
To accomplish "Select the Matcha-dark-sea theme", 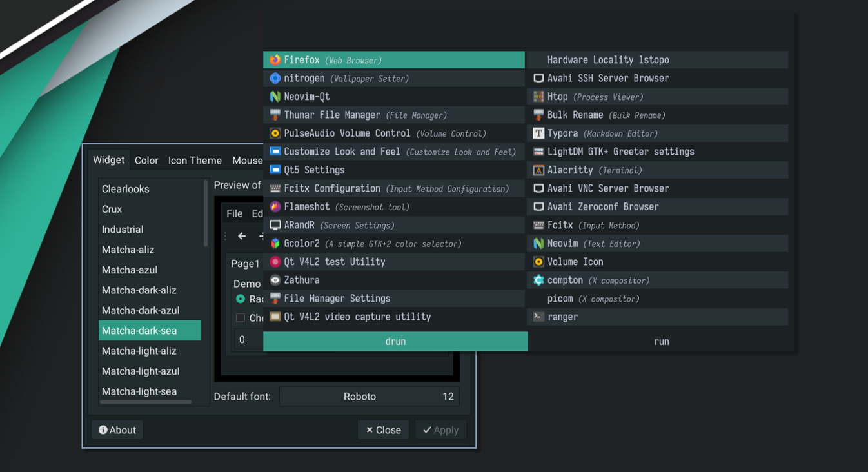I will tap(150, 331).
